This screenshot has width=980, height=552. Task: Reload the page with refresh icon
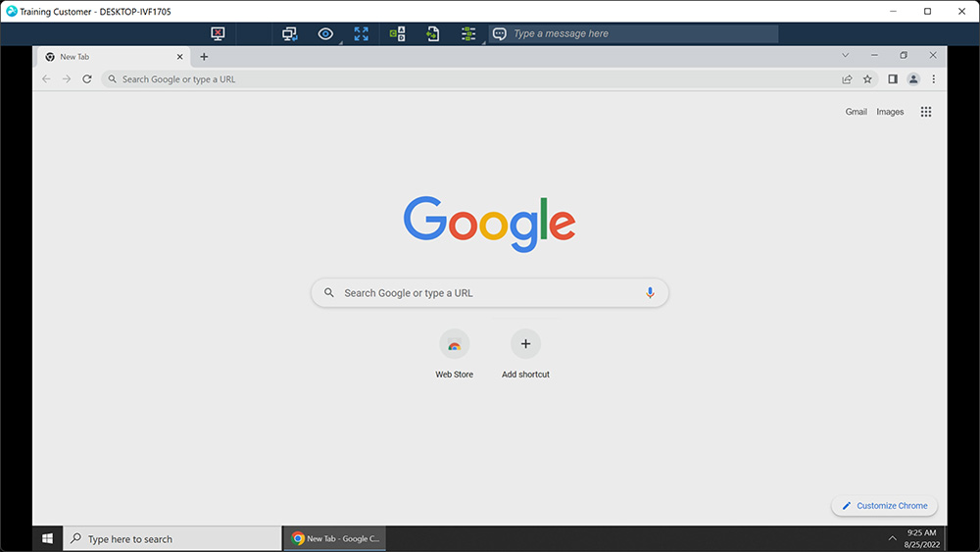pos(87,79)
